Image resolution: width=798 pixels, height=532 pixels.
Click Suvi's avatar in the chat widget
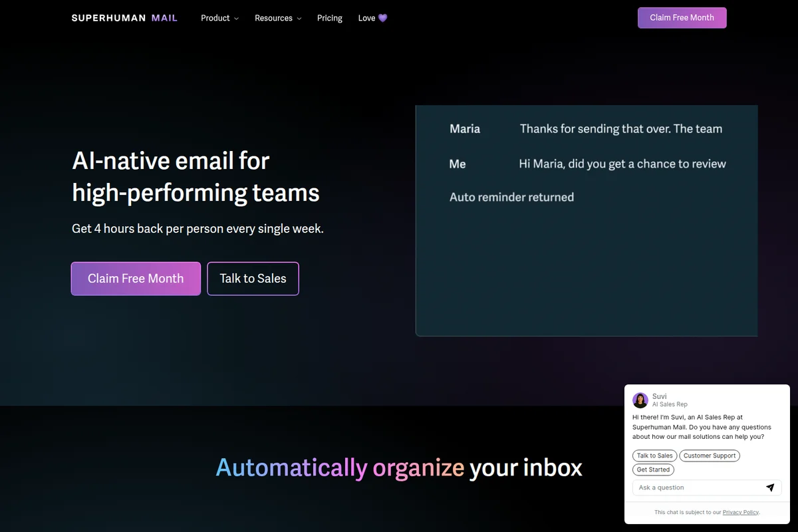(x=640, y=400)
